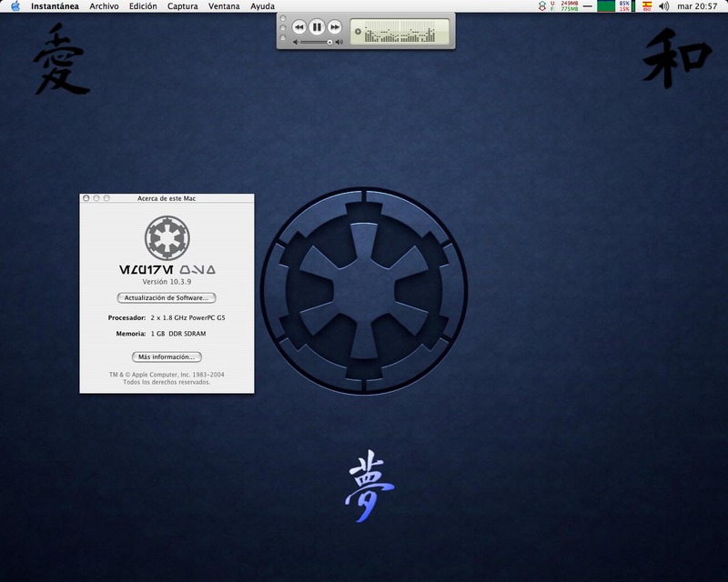
Task: Grab the iTunes mini player resize corner
Action: pos(451,45)
